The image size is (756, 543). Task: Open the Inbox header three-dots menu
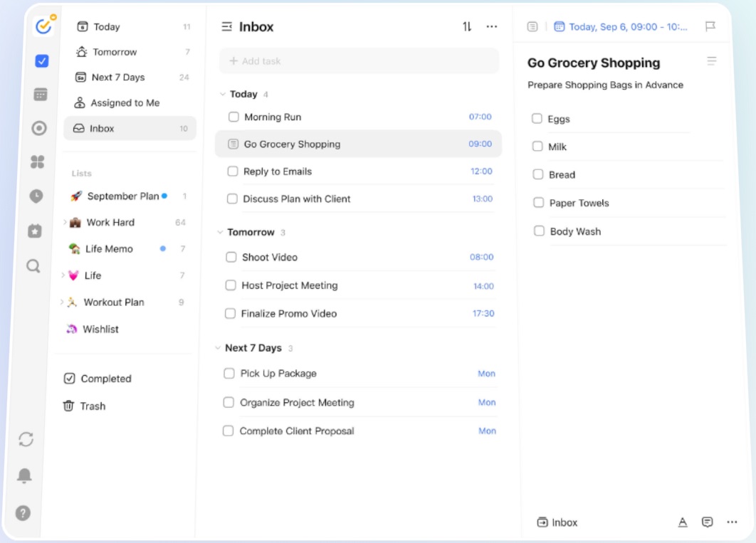point(492,26)
